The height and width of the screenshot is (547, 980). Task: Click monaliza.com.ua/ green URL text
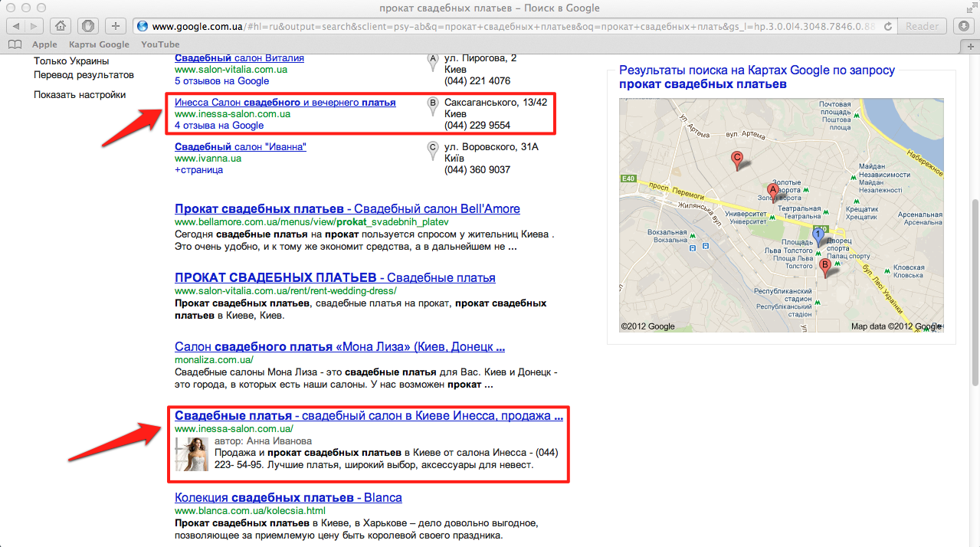point(214,360)
